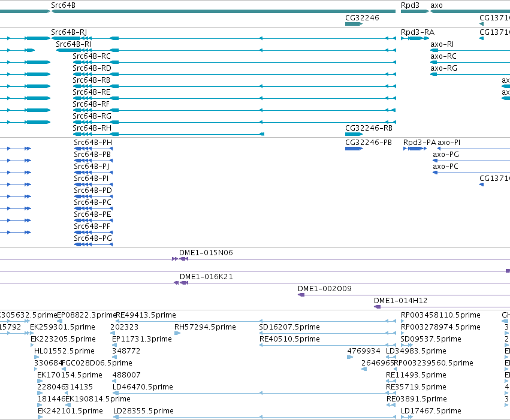Select EST LD28355.5prime
Screen dimensions: 510x420
tap(254, 417)
